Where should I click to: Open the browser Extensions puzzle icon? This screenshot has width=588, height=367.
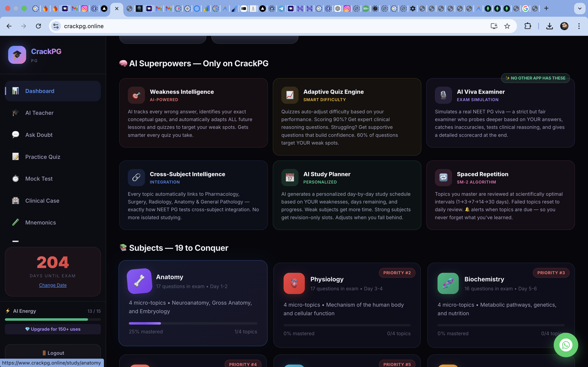pyautogui.click(x=528, y=26)
